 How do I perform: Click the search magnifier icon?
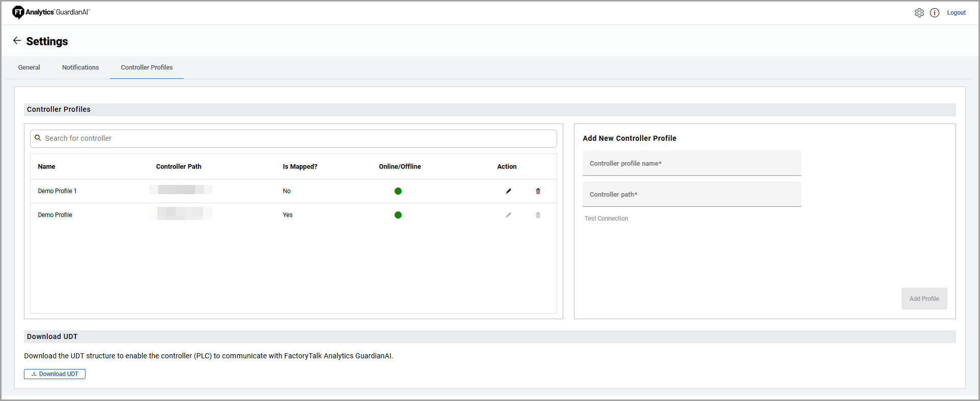pyautogui.click(x=38, y=138)
